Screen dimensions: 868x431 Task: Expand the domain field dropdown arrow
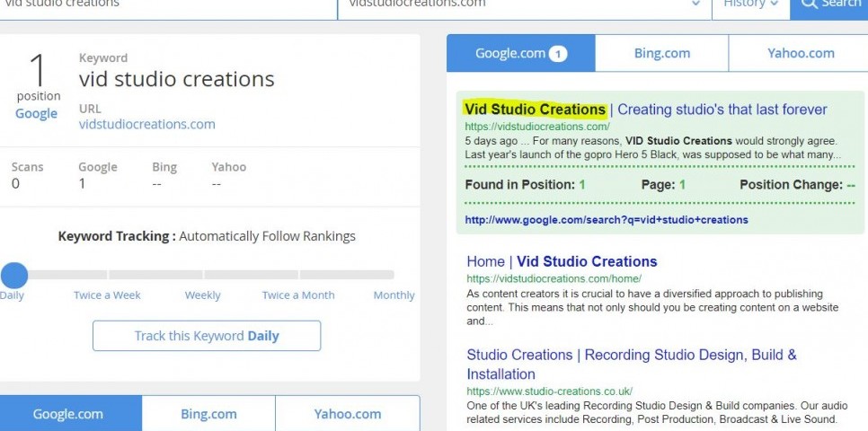(695, 4)
